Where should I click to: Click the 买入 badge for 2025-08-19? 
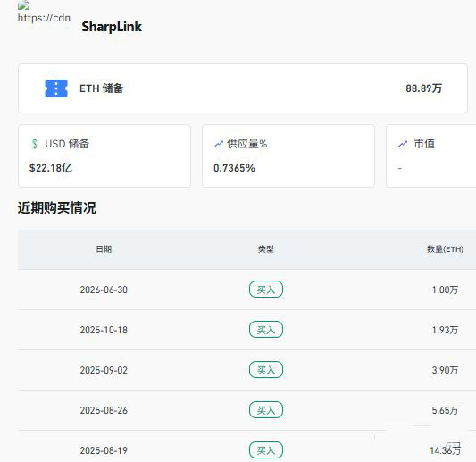coord(266,450)
